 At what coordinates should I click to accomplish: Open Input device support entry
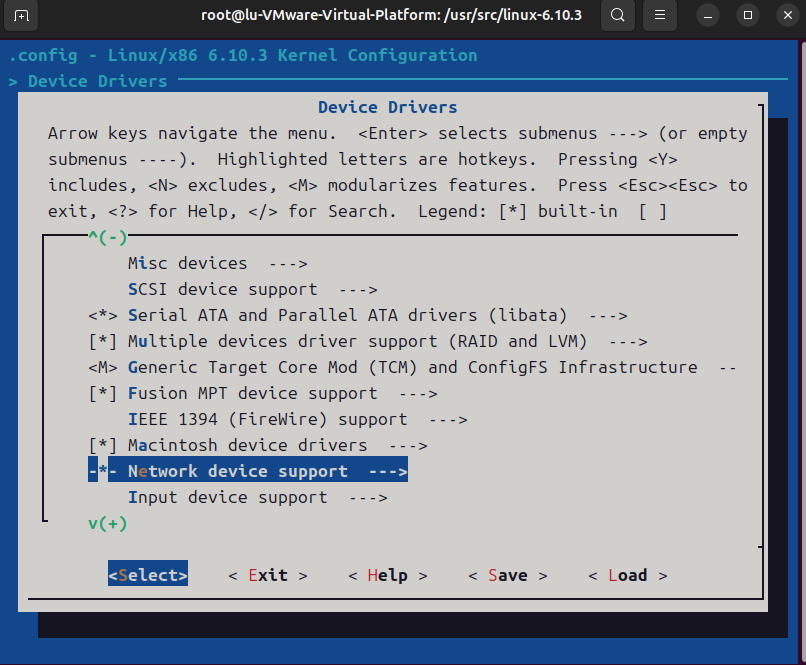click(257, 498)
